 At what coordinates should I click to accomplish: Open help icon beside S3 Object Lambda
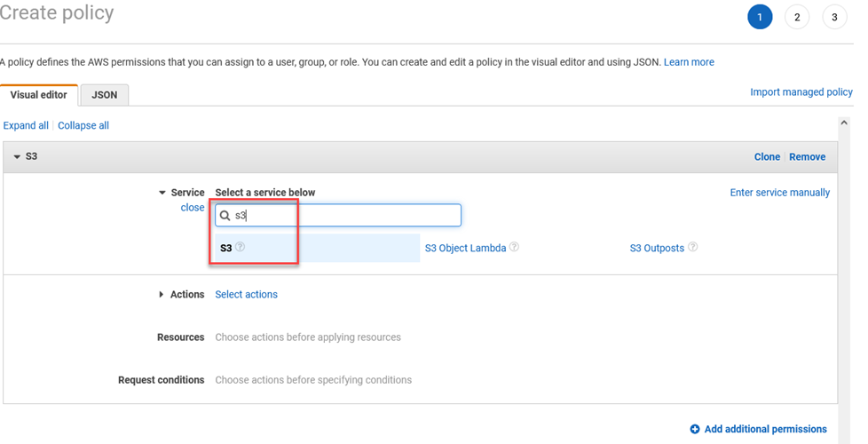tap(514, 247)
